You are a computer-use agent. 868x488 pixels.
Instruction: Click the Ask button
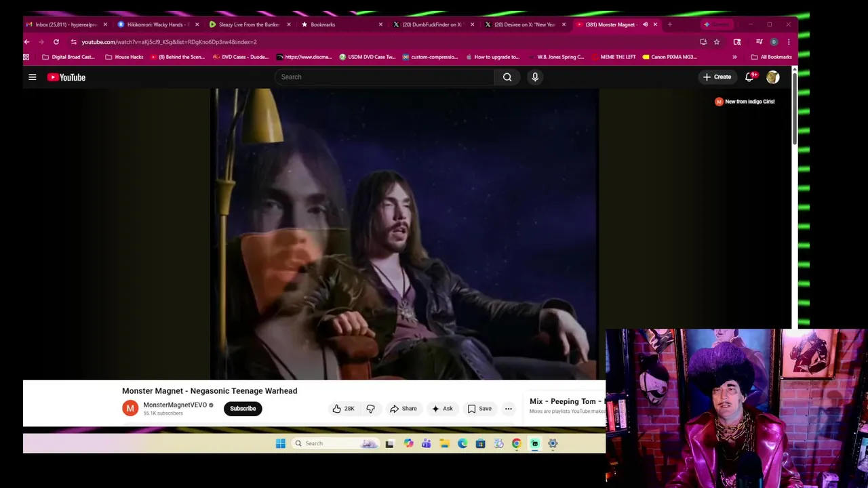click(442, 409)
